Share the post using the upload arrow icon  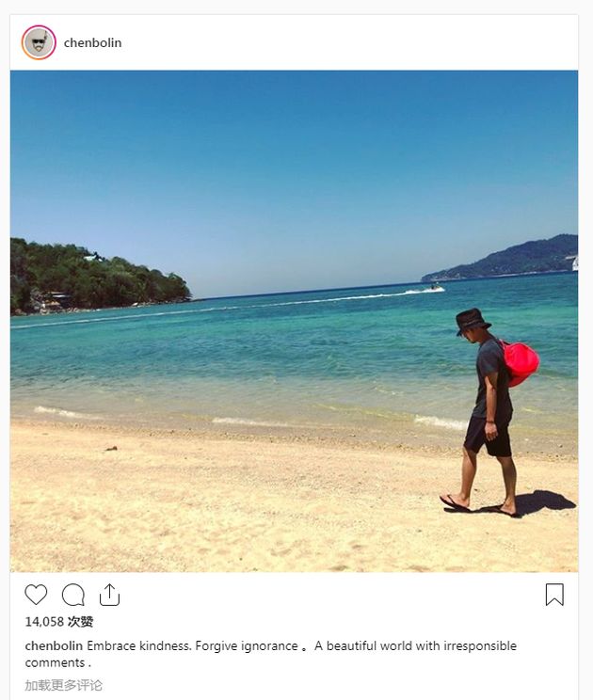click(109, 595)
